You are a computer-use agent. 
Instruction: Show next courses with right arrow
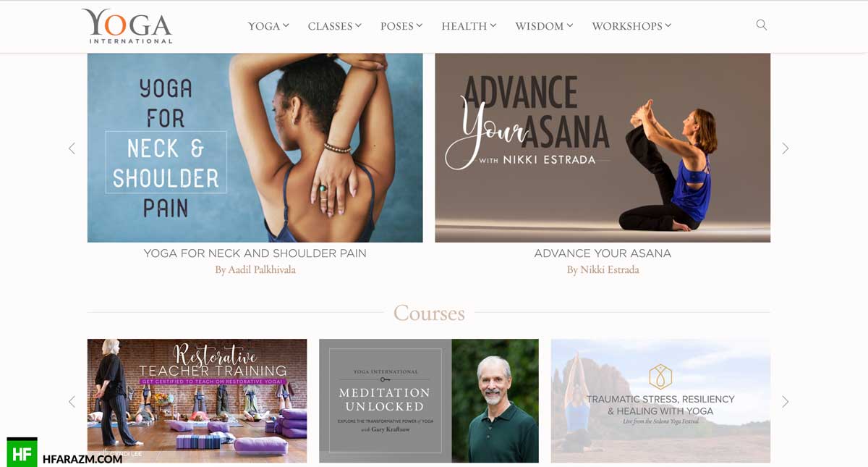786,401
